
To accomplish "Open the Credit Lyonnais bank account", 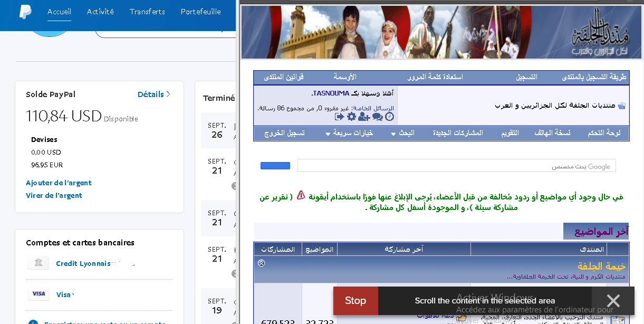I will [x=83, y=263].
